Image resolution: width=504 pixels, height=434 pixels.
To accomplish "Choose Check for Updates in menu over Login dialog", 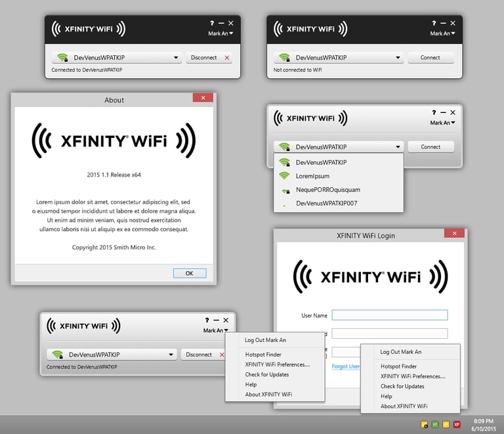I will (410, 386).
